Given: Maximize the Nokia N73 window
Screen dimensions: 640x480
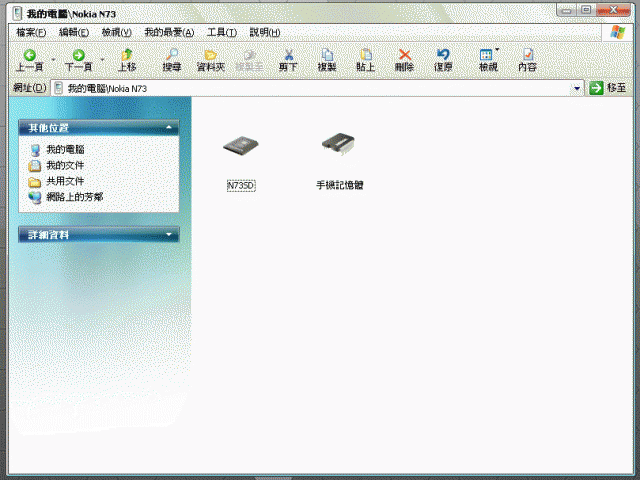Looking at the screenshot, I should 586,10.
